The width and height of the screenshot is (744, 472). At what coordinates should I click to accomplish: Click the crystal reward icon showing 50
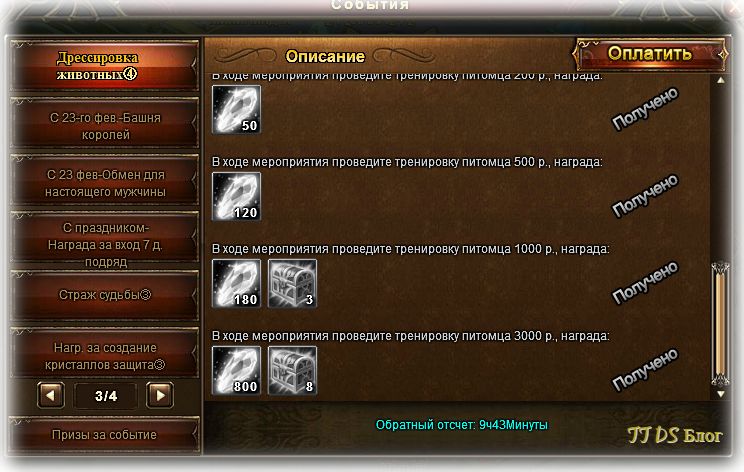236,110
